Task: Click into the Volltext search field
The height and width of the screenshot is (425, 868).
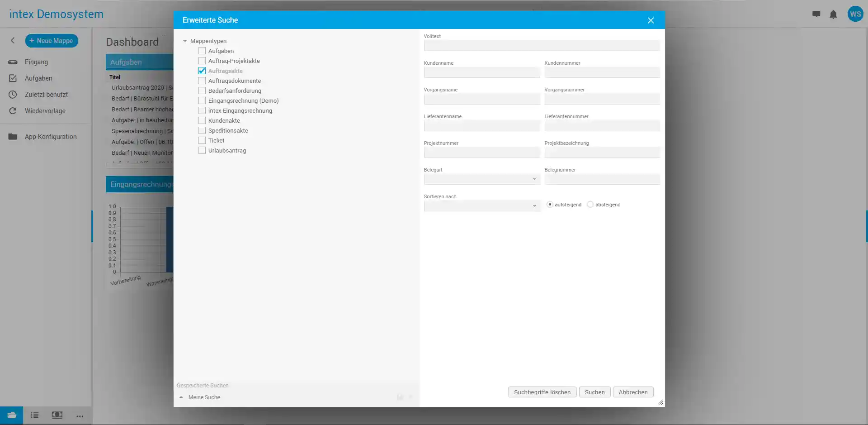Action: [x=542, y=46]
